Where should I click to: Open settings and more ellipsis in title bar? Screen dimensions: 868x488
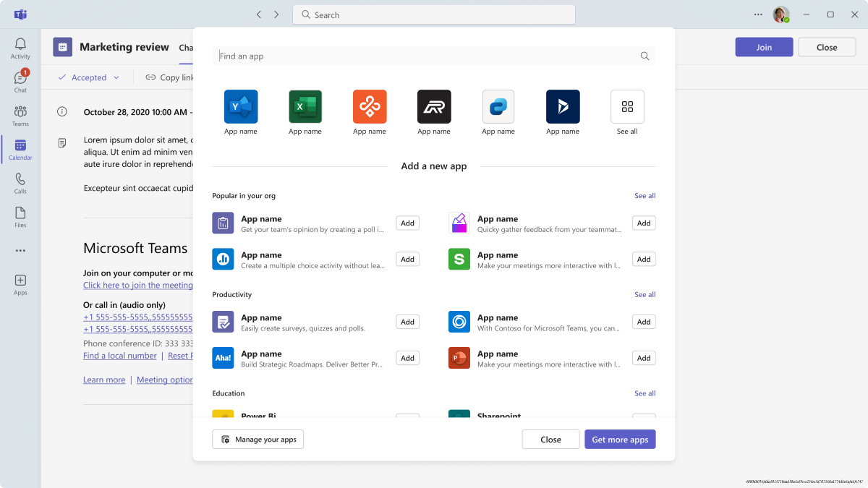coord(758,14)
